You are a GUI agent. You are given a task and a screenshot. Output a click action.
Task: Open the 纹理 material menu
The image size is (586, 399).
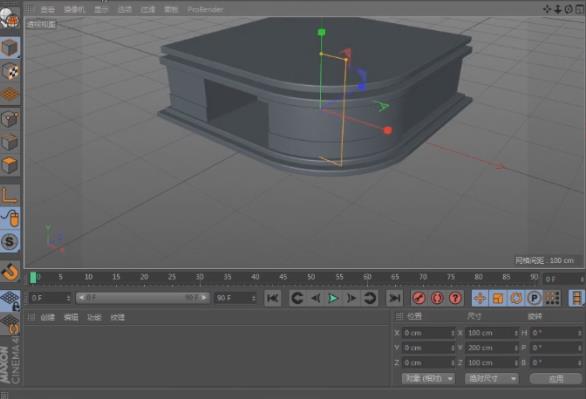point(117,318)
